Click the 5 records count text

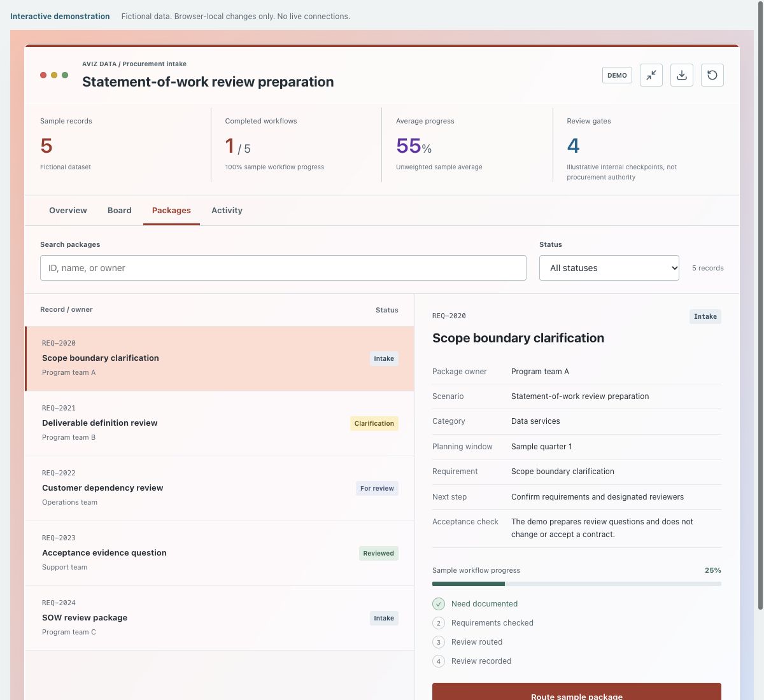coord(708,268)
